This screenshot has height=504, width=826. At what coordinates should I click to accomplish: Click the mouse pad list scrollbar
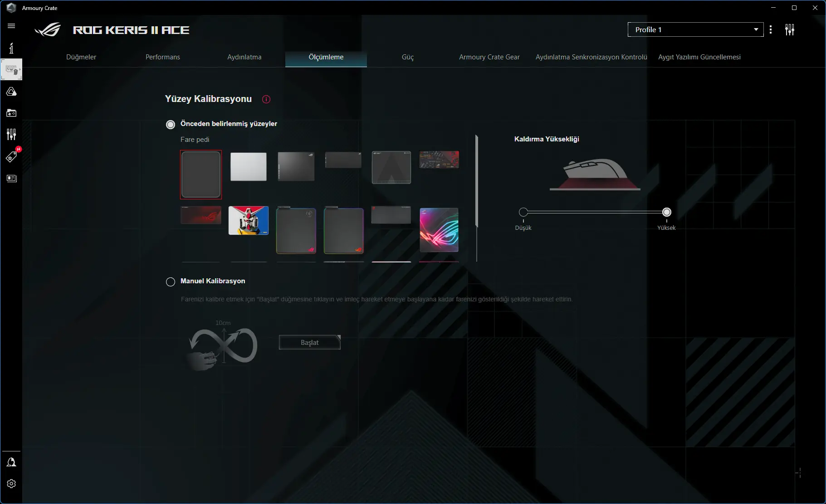pyautogui.click(x=476, y=181)
